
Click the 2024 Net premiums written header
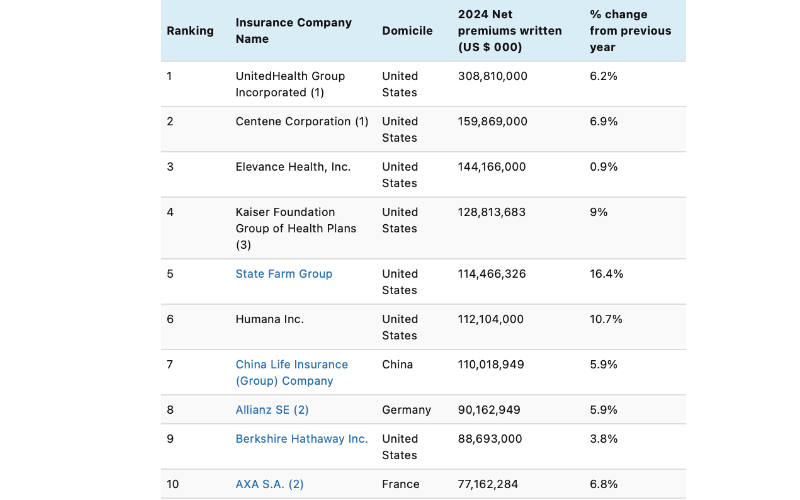pos(508,31)
